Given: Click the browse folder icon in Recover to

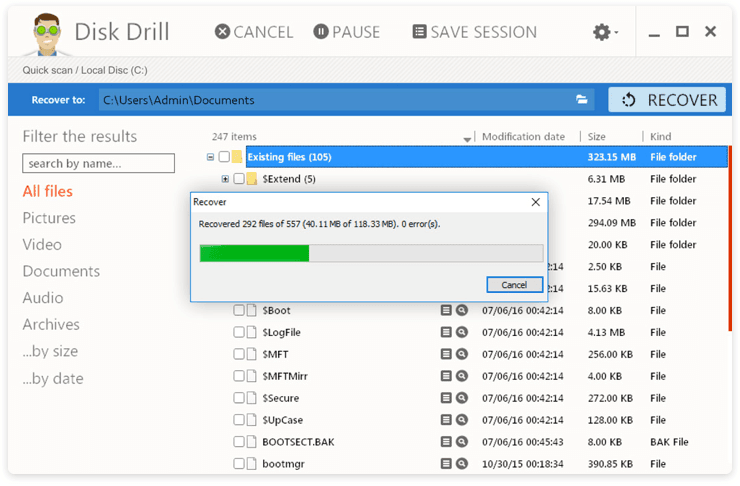Looking at the screenshot, I should click(x=581, y=99).
